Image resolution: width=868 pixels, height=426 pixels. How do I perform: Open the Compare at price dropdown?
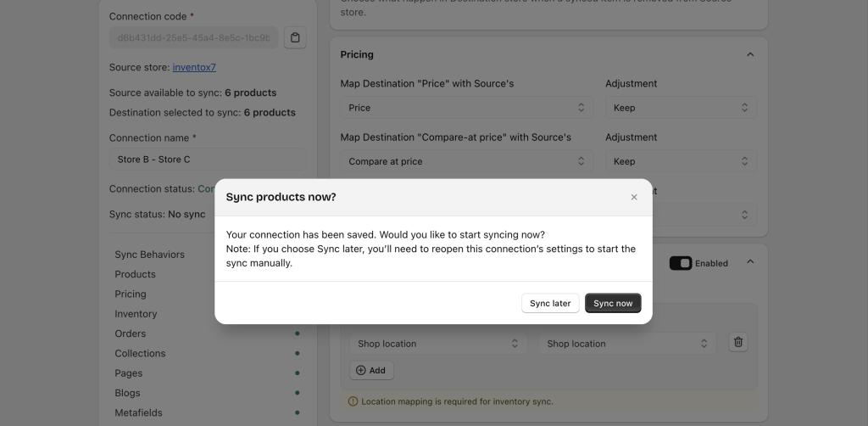[466, 161]
